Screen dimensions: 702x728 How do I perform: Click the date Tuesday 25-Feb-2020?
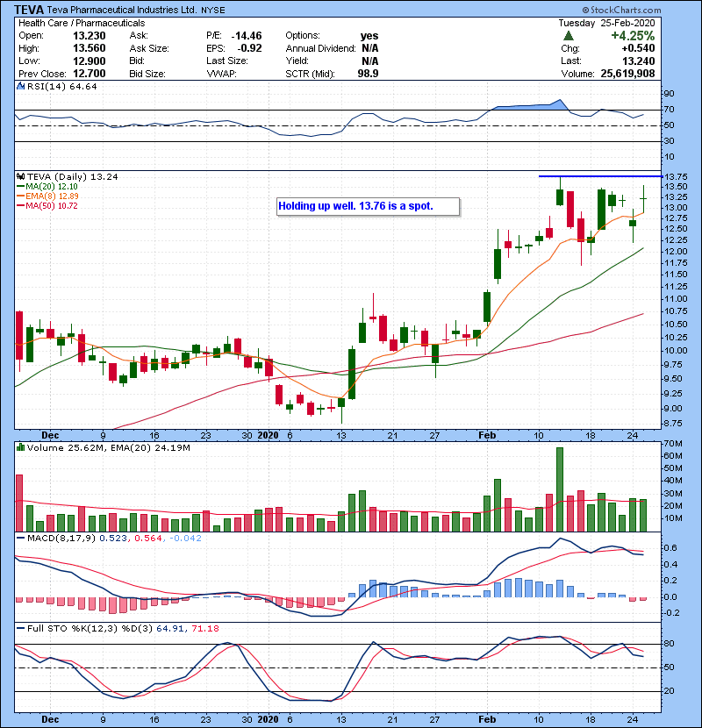click(606, 23)
